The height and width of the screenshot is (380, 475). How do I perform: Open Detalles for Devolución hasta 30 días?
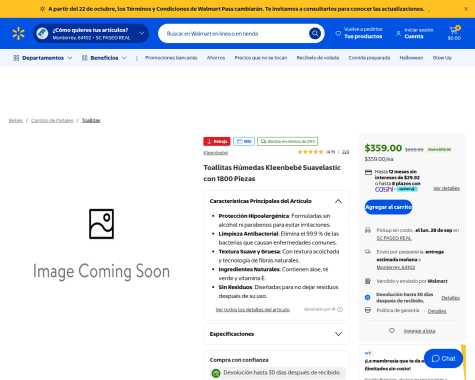(450, 298)
